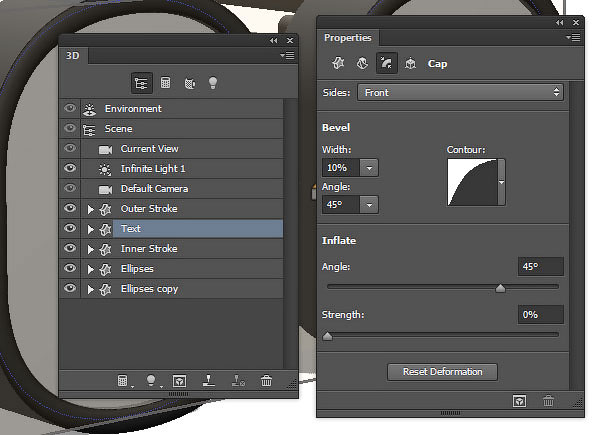Toggle visibility of Environment
This screenshot has width=600, height=435.
coord(70,108)
